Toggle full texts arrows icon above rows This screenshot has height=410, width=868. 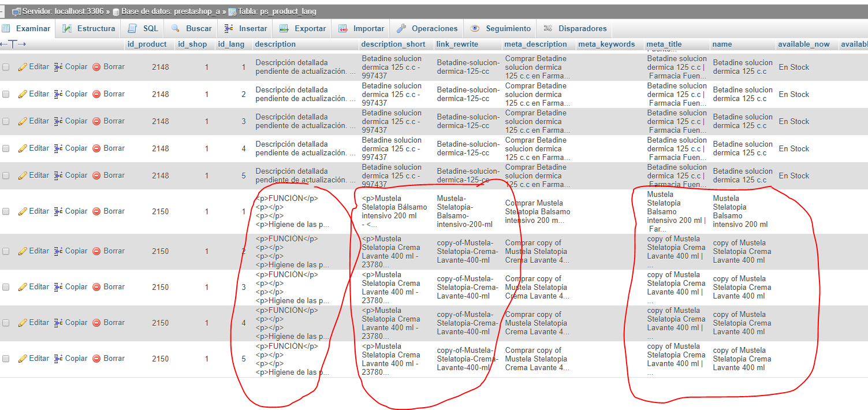point(13,44)
